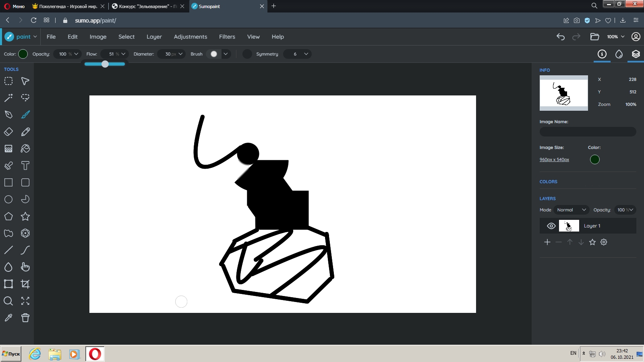Viewport: 644px width, 362px height.
Task: Select the Crop tool
Action: coord(25,284)
